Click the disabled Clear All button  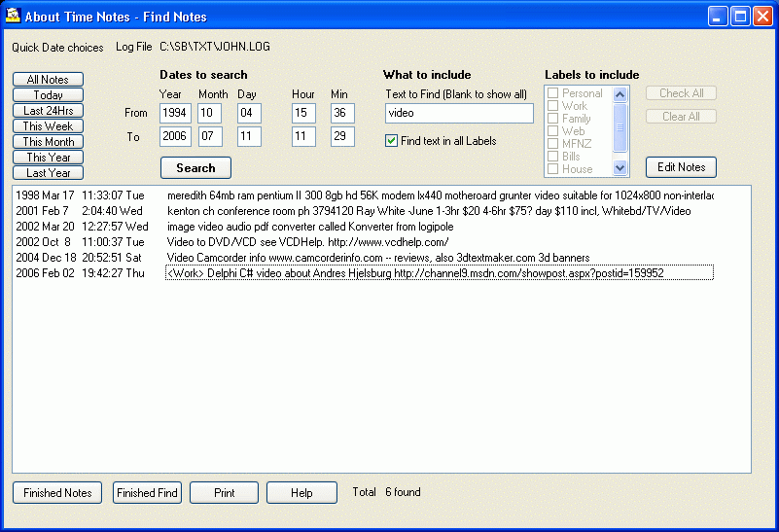[x=681, y=117]
